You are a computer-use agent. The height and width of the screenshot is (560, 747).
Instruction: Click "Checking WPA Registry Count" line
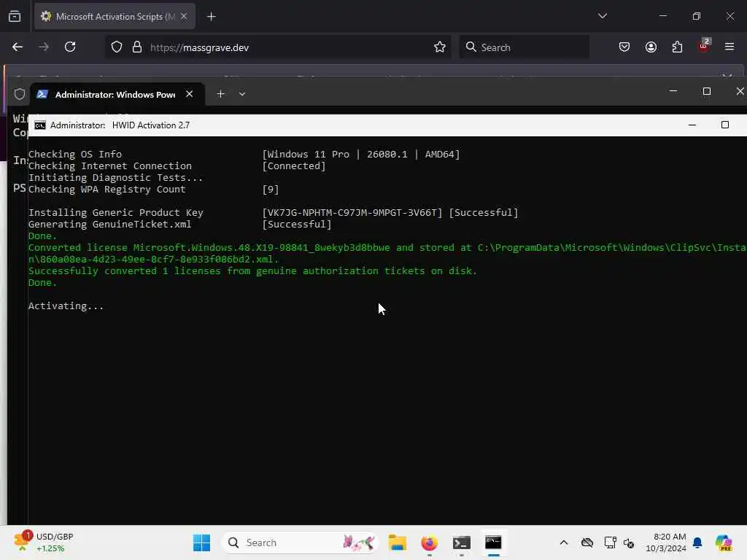pos(107,190)
